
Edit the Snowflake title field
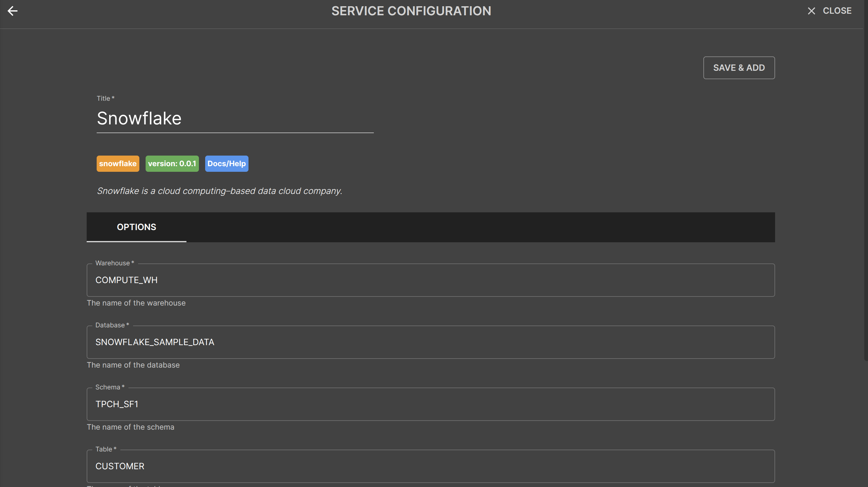(x=235, y=119)
